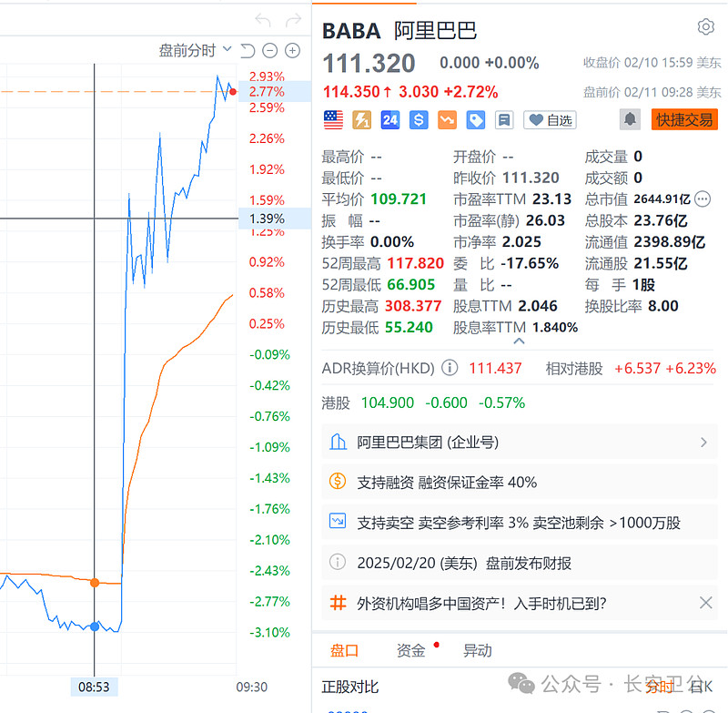Switch to the 资金 tab
The image size is (728, 713).
[409, 650]
